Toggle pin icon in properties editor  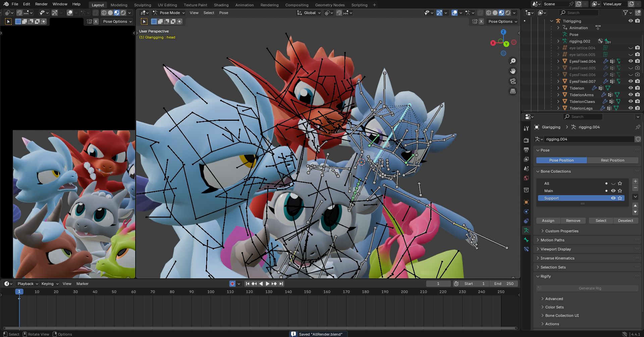coord(638,127)
